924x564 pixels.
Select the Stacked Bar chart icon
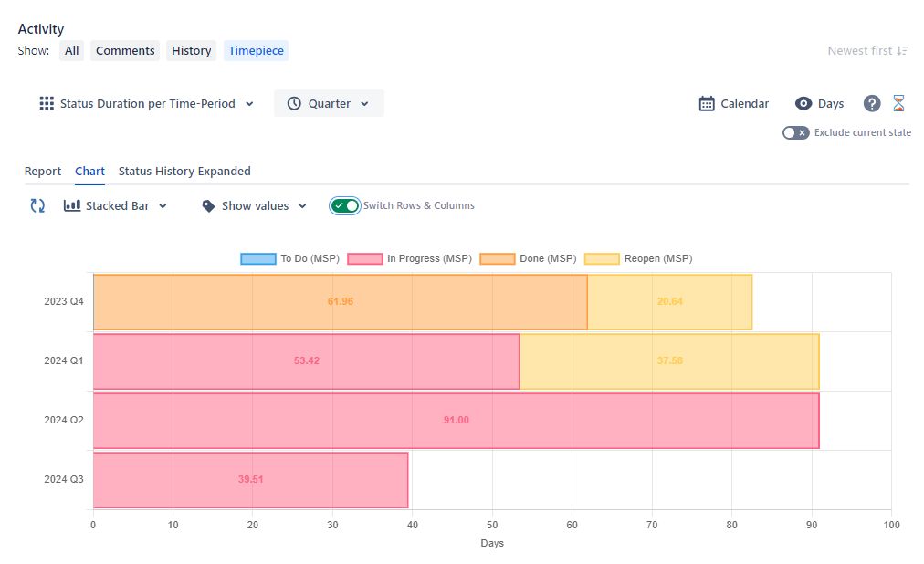tap(73, 205)
